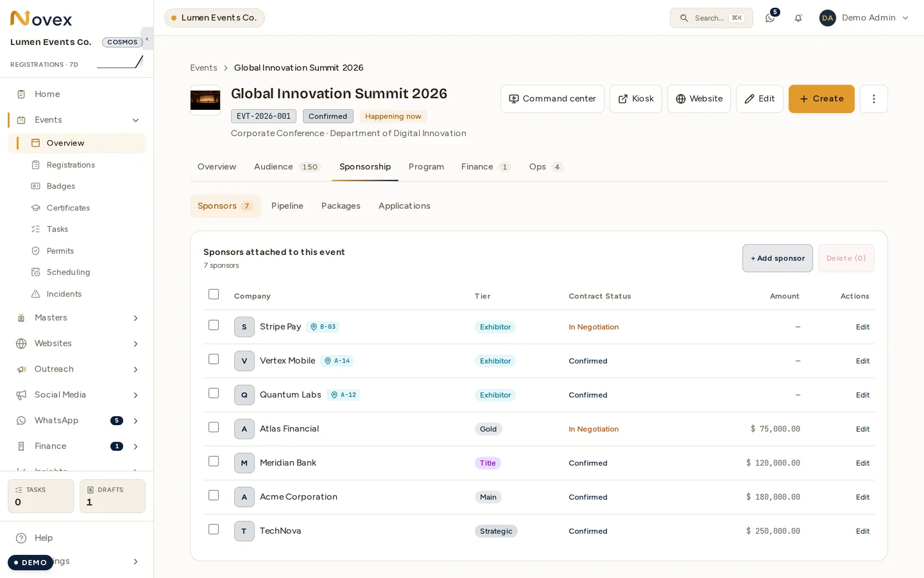Select the Acme Corporation row checkbox
Screen dimensions: 924x578
coord(214,495)
